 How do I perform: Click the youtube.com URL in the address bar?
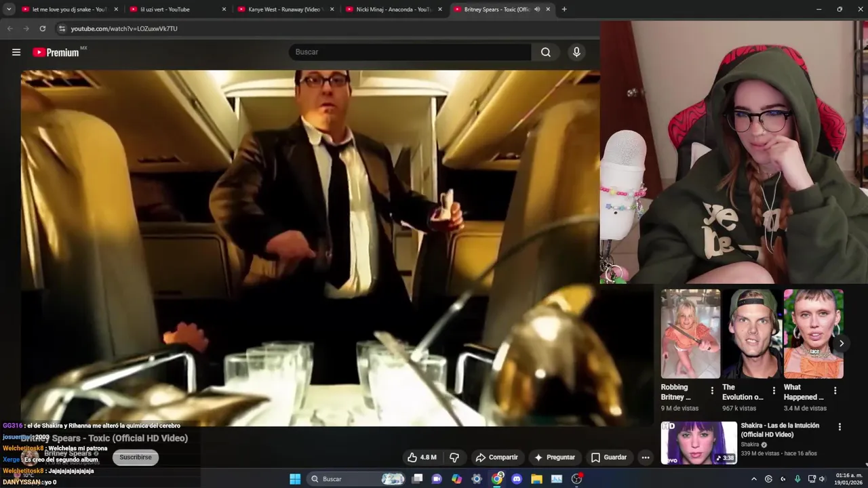124,28
